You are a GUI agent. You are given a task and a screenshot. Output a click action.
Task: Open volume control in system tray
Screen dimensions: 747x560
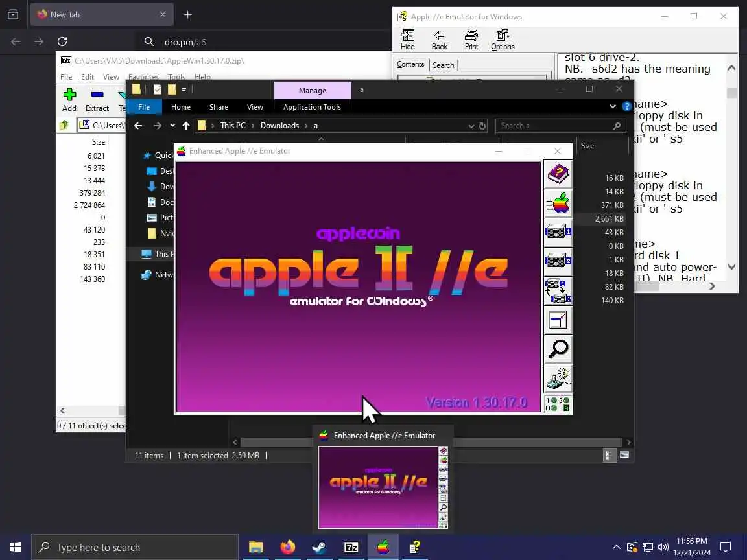click(663, 547)
